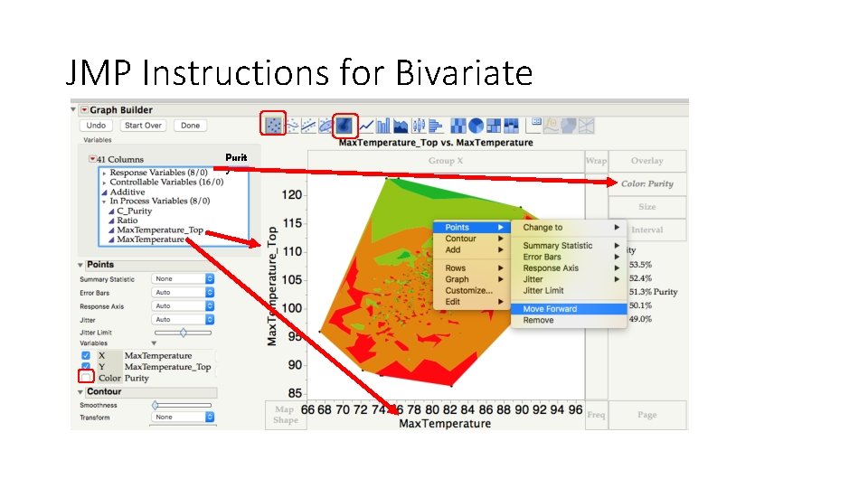Expand the Controllable Variables (16/0) group
This screenshot has height=488, width=868.
click(104, 182)
